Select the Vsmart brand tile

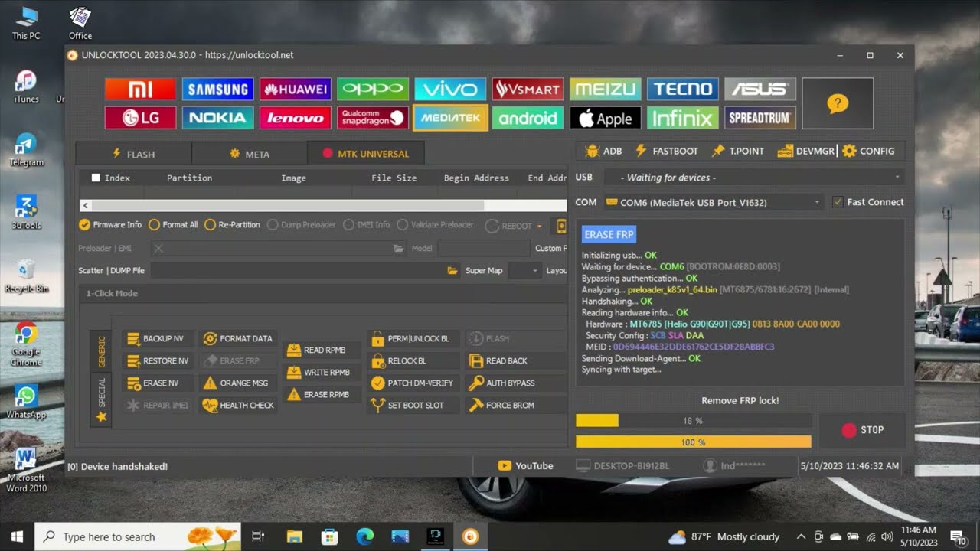[528, 90]
